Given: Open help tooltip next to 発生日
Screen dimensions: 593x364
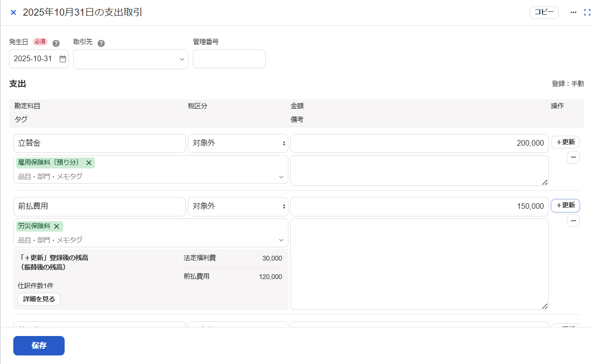Looking at the screenshot, I should click(56, 43).
